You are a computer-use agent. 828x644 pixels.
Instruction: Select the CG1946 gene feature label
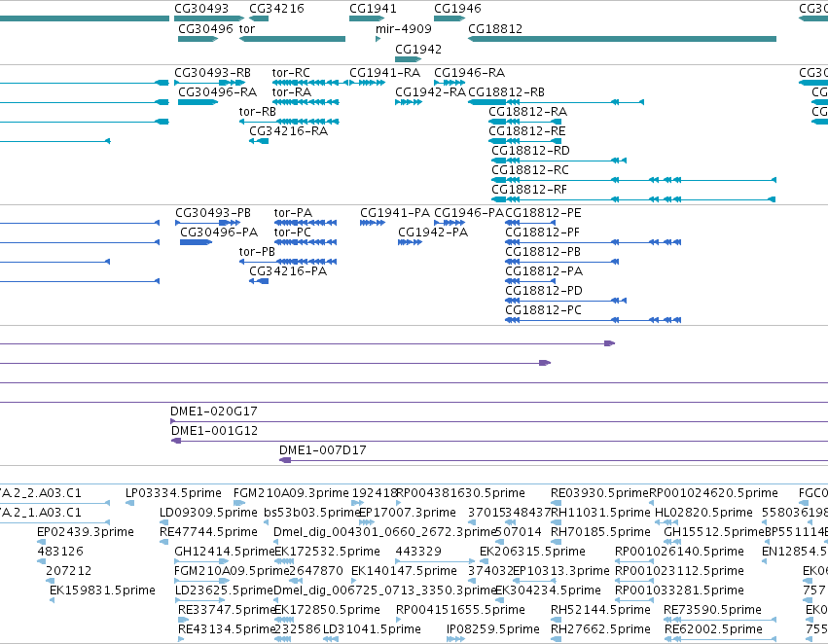(457, 9)
